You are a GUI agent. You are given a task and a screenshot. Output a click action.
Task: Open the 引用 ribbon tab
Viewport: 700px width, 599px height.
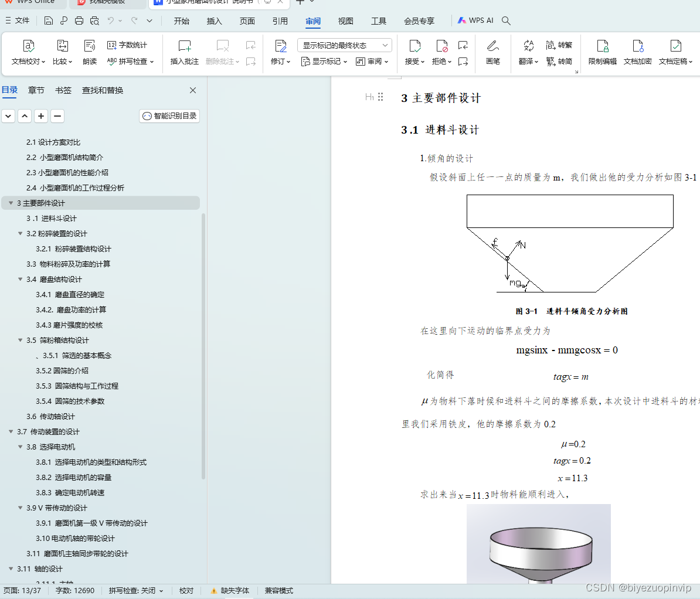pyautogui.click(x=280, y=21)
